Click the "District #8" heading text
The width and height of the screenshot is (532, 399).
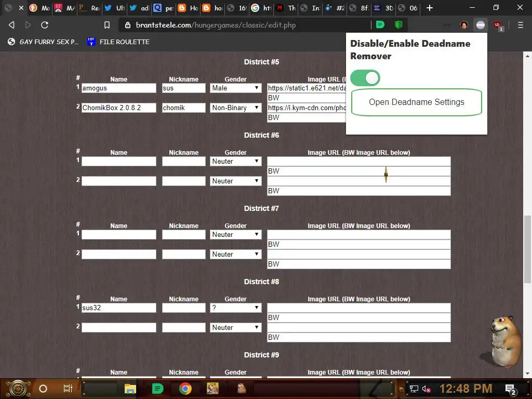pyautogui.click(x=261, y=282)
